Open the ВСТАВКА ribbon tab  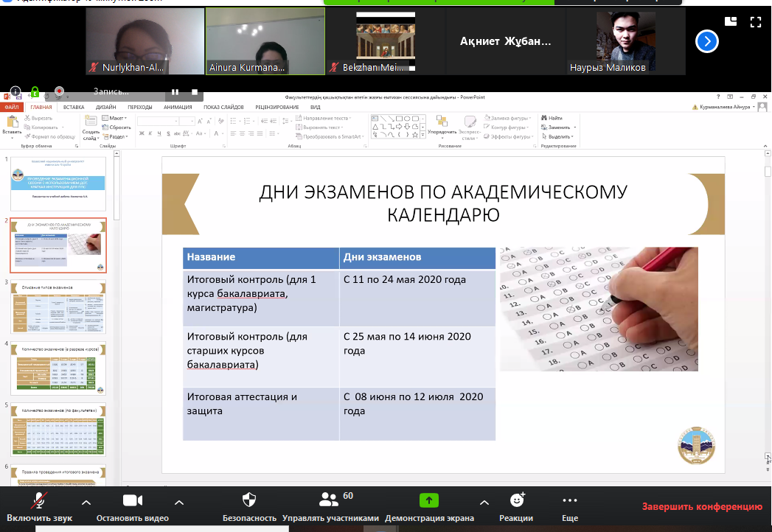pyautogui.click(x=74, y=107)
